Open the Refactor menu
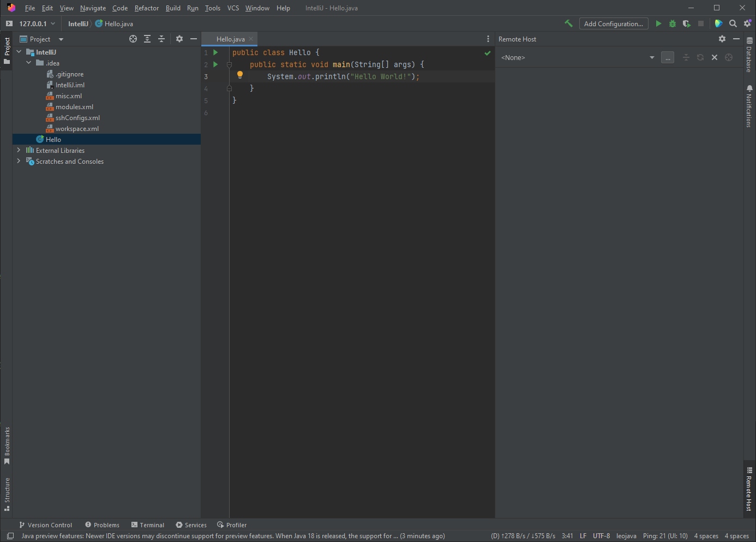 pyautogui.click(x=146, y=8)
